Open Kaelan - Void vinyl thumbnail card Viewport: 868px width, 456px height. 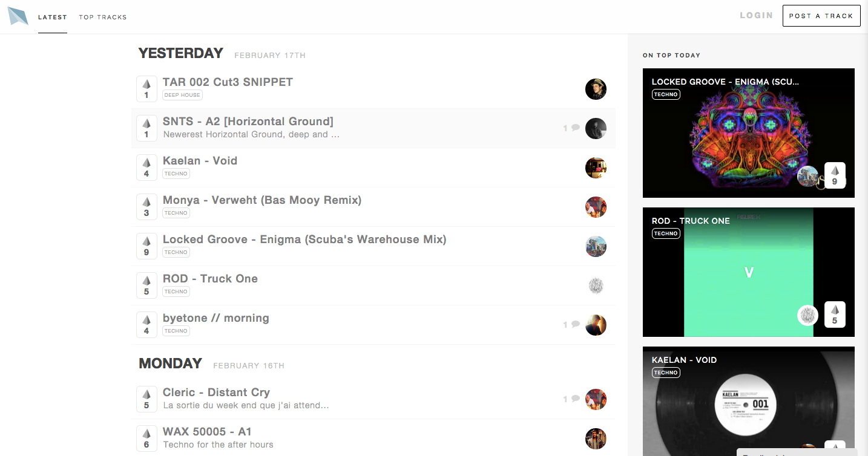pos(749,402)
